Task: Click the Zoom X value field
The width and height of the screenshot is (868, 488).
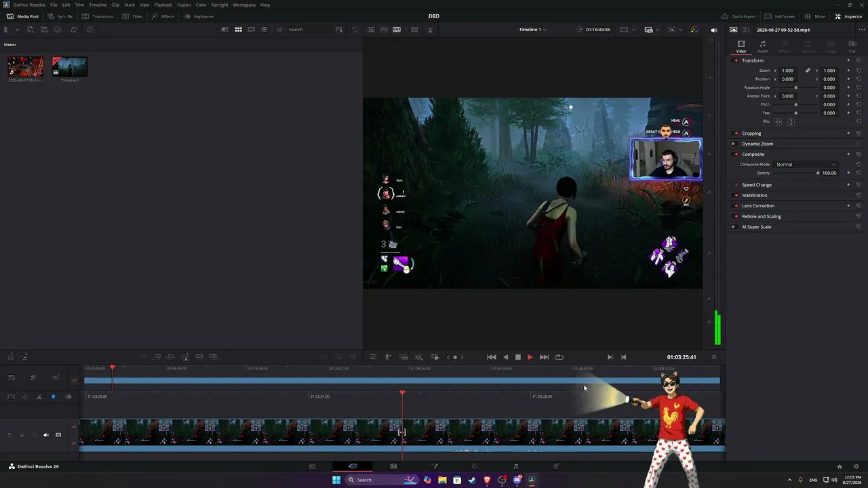Action: click(787, 70)
